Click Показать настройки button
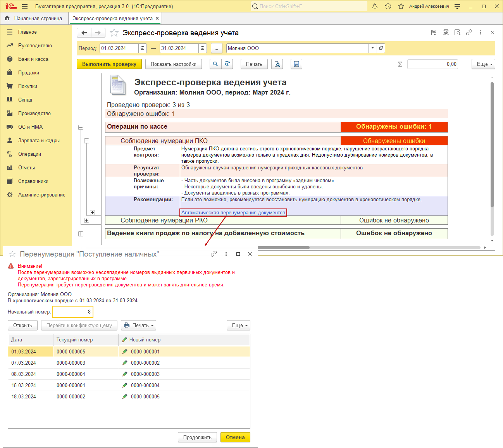Image resolution: width=503 pixels, height=448 pixels. point(174,64)
